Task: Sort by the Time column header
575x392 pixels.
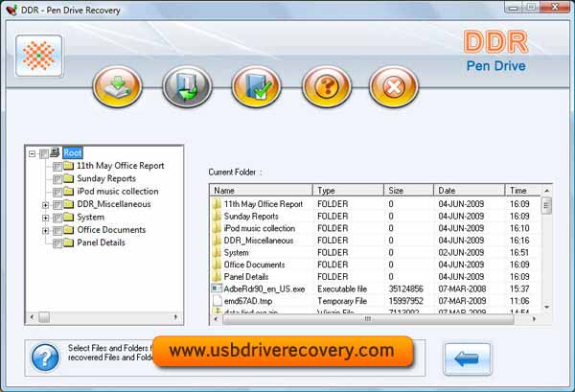Action: pos(523,191)
